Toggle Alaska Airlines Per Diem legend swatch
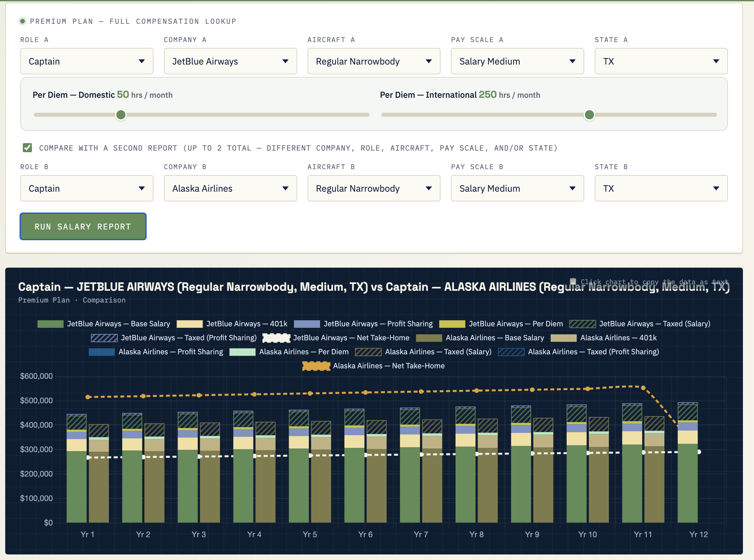Screen dimensions: 754x560 [x=242, y=352]
